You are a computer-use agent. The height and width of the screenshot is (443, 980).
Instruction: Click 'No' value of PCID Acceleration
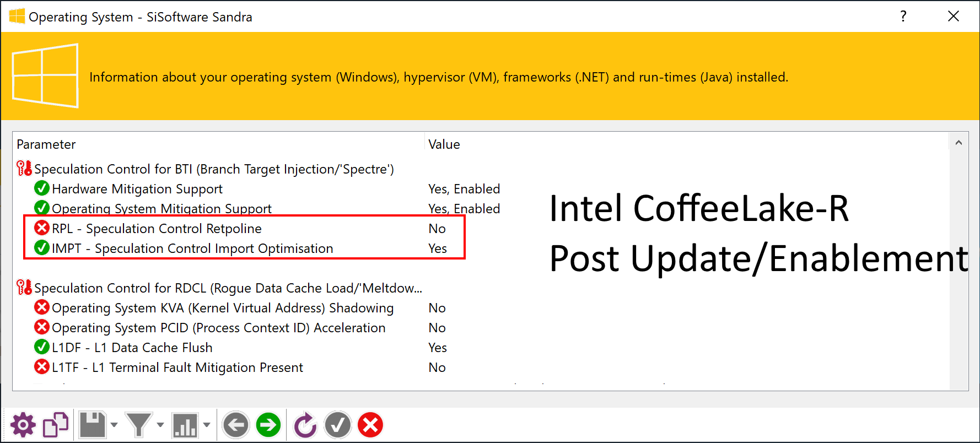pyautogui.click(x=437, y=328)
